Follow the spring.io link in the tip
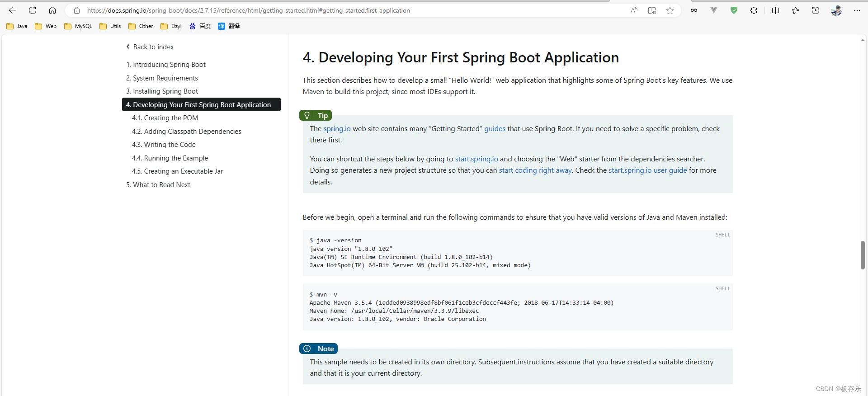 point(337,129)
